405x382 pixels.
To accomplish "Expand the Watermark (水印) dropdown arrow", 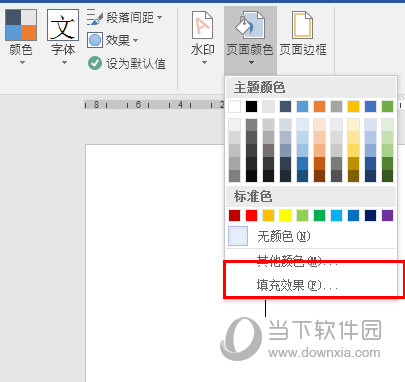I will 204,63.
